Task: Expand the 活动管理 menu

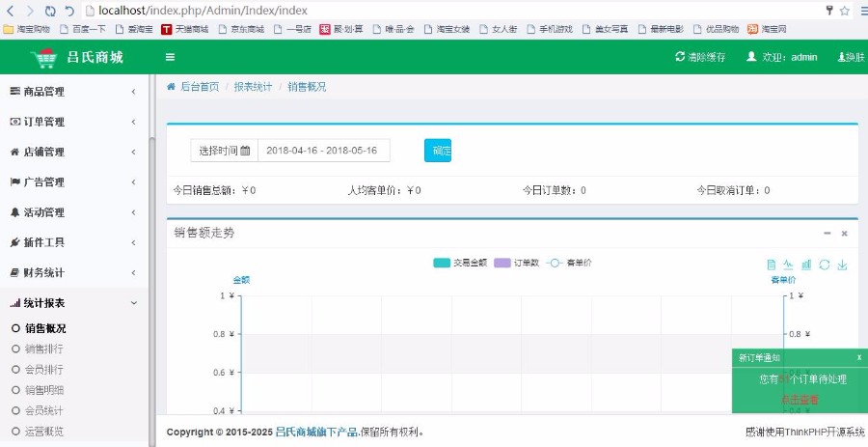Action: click(x=74, y=212)
